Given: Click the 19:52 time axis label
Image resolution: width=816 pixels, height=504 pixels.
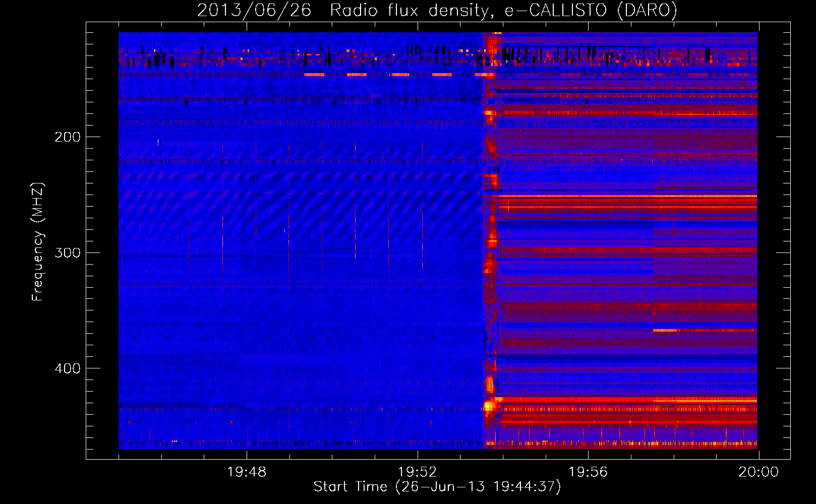Looking at the screenshot, I should coord(417,472).
